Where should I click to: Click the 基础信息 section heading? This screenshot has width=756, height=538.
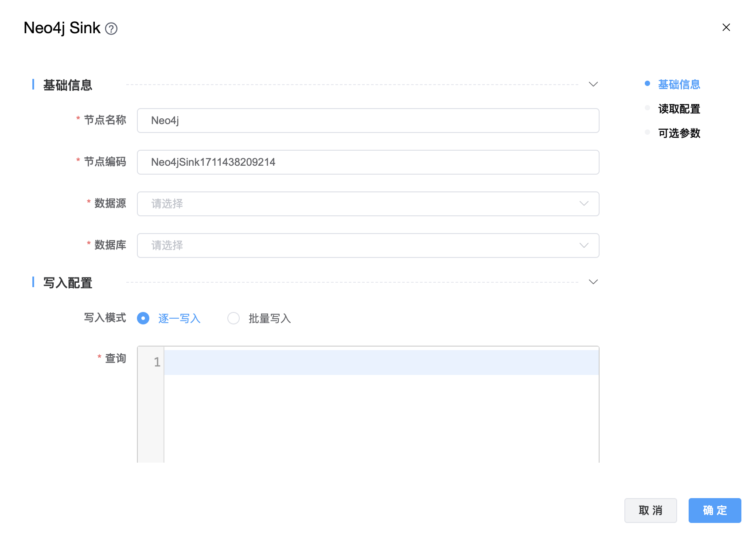[x=68, y=85]
